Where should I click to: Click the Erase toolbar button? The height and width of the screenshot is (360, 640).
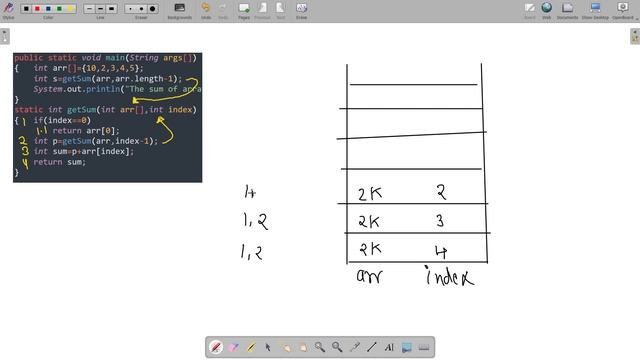pyautogui.click(x=301, y=10)
